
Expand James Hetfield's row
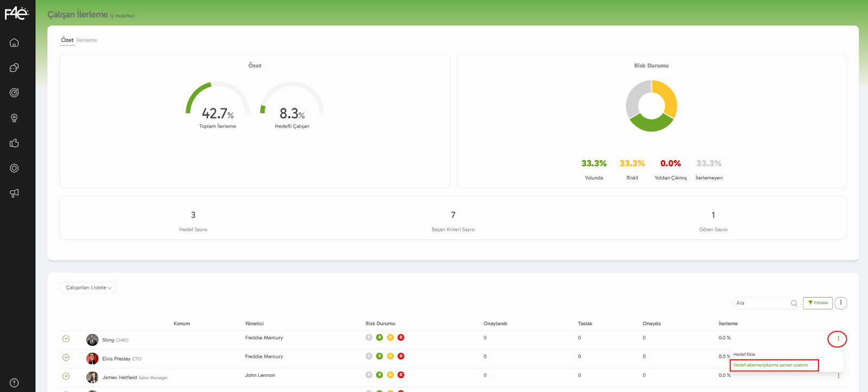click(x=66, y=376)
